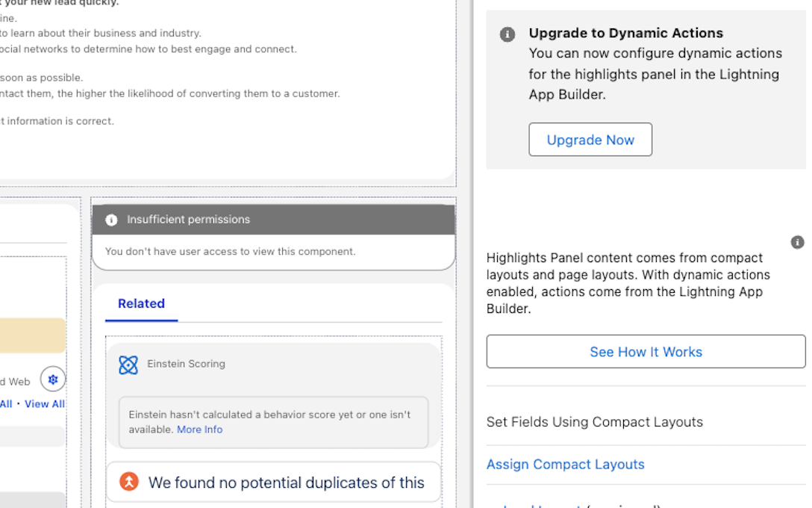
Task: Click the Einstein Scoring atom icon
Action: (x=128, y=365)
